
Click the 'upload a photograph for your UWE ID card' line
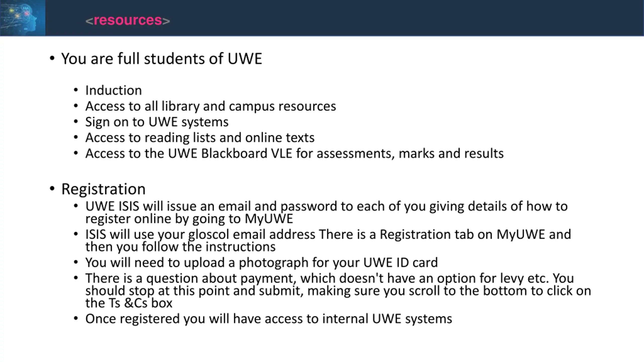[262, 262]
